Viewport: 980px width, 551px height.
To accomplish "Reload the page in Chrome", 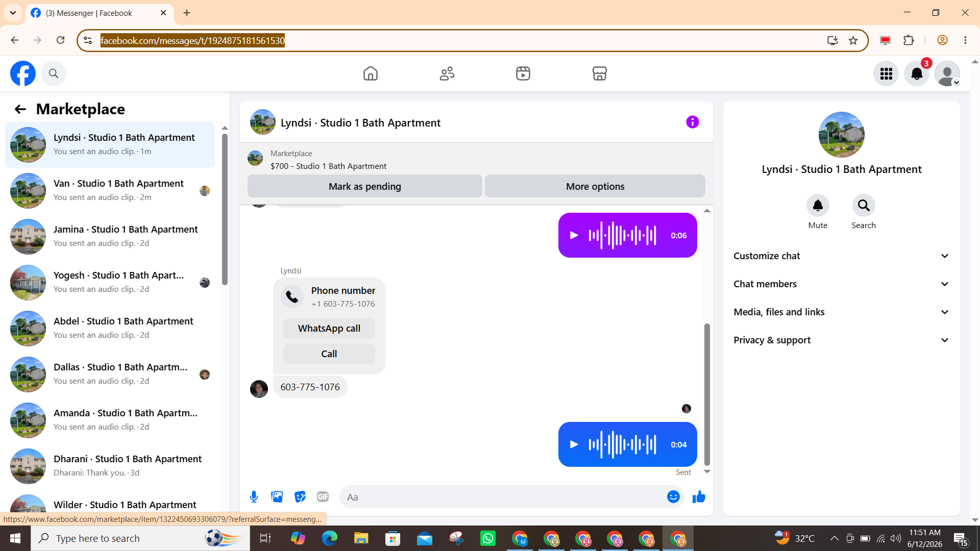I will pyautogui.click(x=60, y=40).
